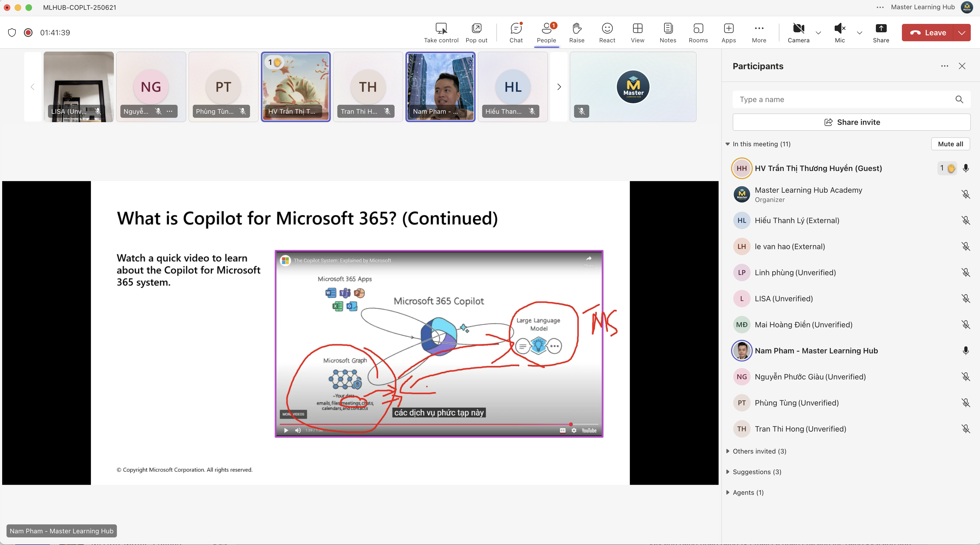
Task: Leave the meeting
Action: (927, 33)
